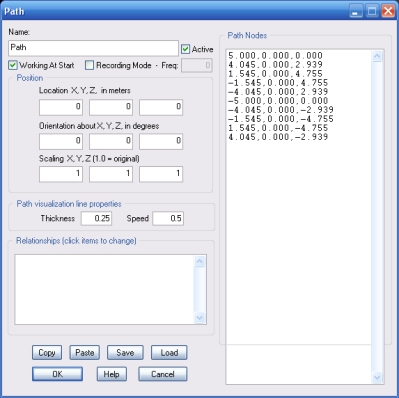Click Path Nodes scroll up arrow
The height and width of the screenshot is (398, 399).
click(377, 56)
